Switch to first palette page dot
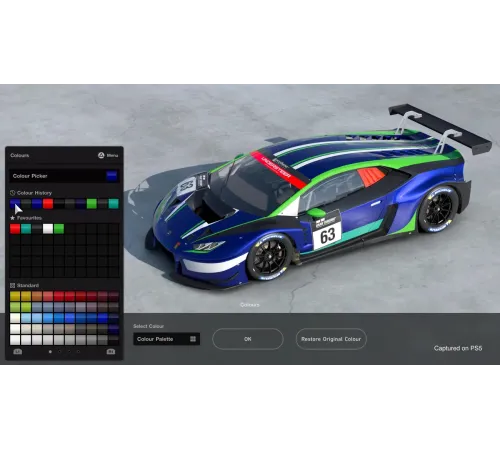 tap(50, 352)
